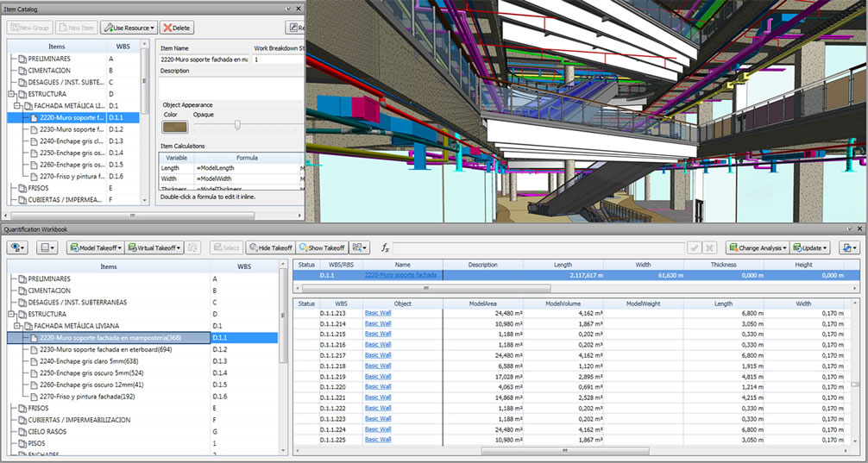
Task: Open the 2220-Muro soporte fachada name link
Action: [400, 275]
